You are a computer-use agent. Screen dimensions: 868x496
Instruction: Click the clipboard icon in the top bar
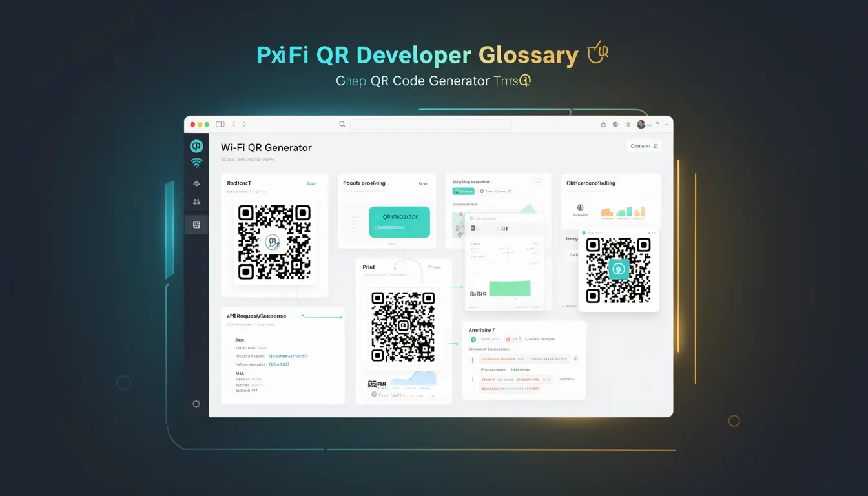point(603,125)
